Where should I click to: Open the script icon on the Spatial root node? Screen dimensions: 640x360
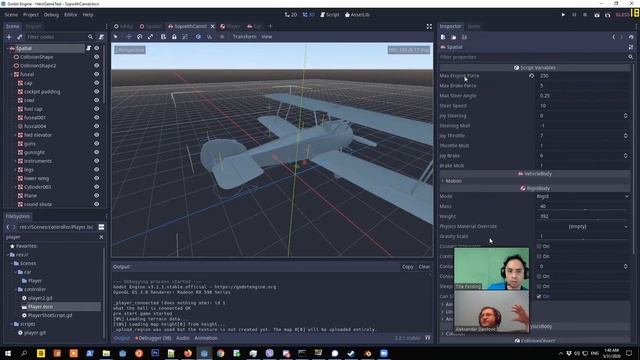(x=89, y=48)
